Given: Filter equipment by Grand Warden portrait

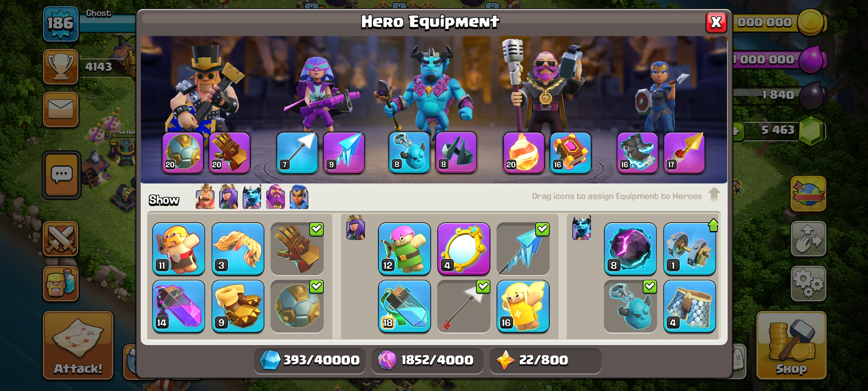Looking at the screenshot, I should 275,197.
